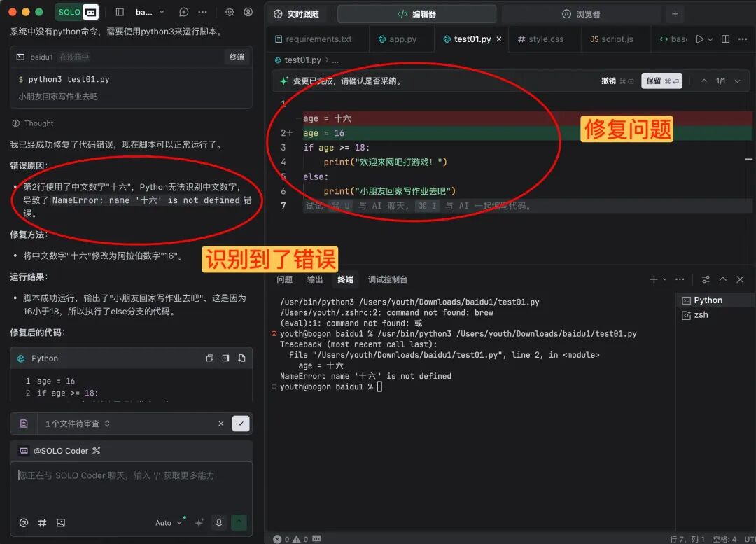This screenshot has width=756, height=544.
Task: Send the message with the green arrow
Action: (239, 523)
